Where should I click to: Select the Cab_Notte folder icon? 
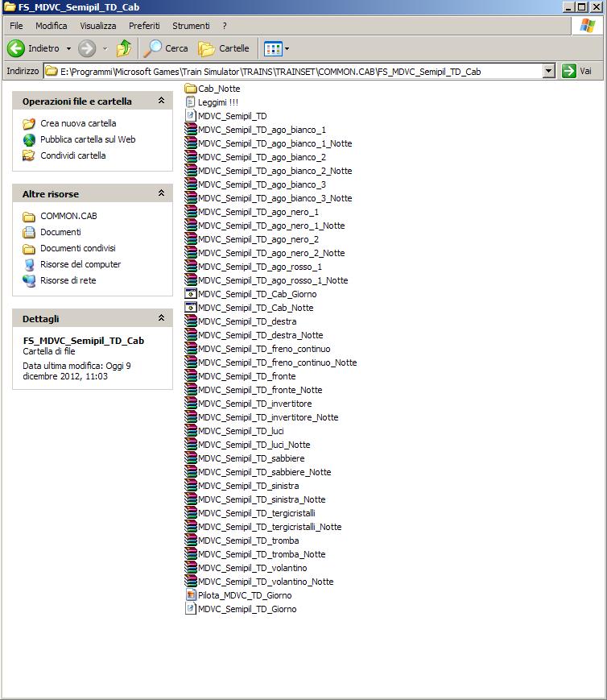[191, 89]
